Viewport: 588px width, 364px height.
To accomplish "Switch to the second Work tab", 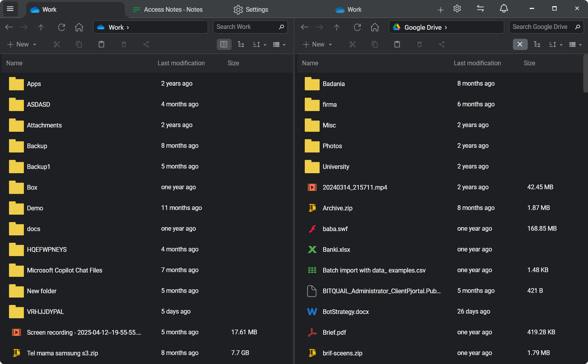I will 349,9.
